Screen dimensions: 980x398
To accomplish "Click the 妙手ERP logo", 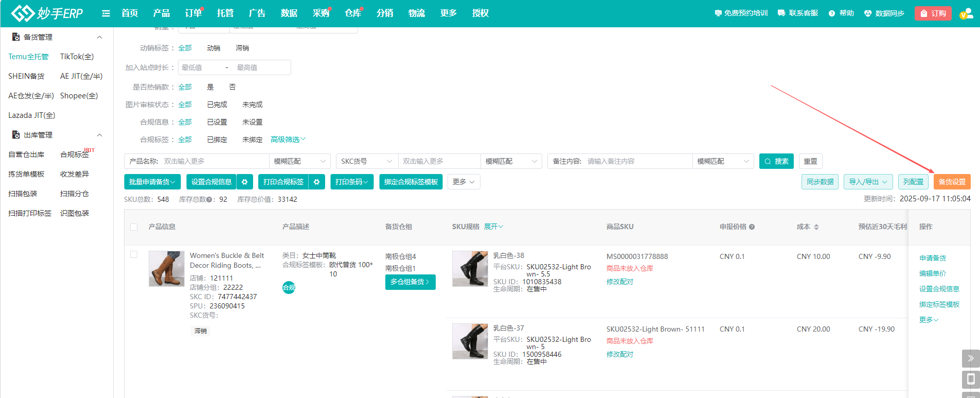I will pyautogui.click(x=47, y=13).
